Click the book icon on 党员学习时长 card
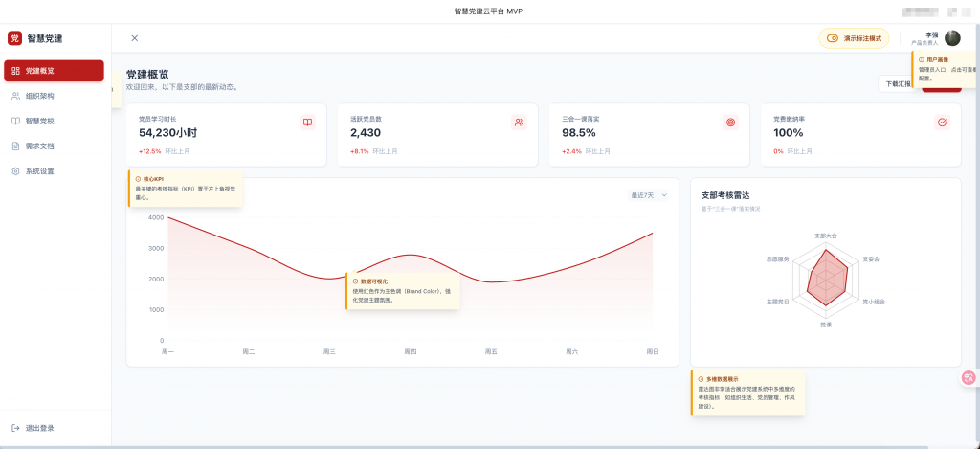The width and height of the screenshot is (980, 449). point(307,123)
